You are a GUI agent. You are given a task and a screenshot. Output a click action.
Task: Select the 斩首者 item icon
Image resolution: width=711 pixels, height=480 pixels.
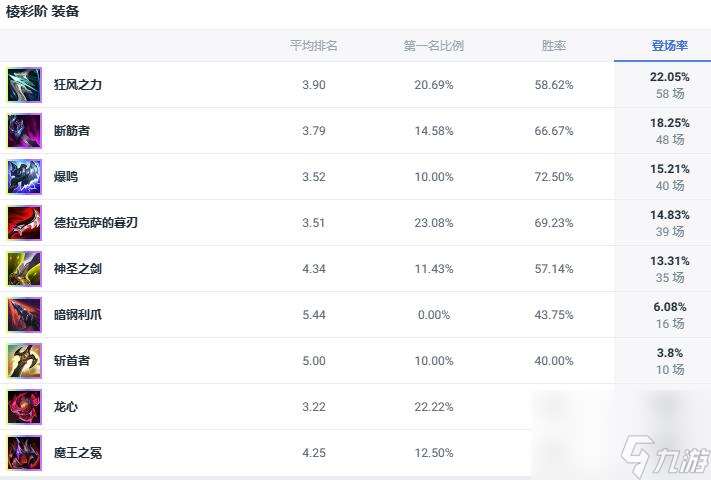coord(24,361)
